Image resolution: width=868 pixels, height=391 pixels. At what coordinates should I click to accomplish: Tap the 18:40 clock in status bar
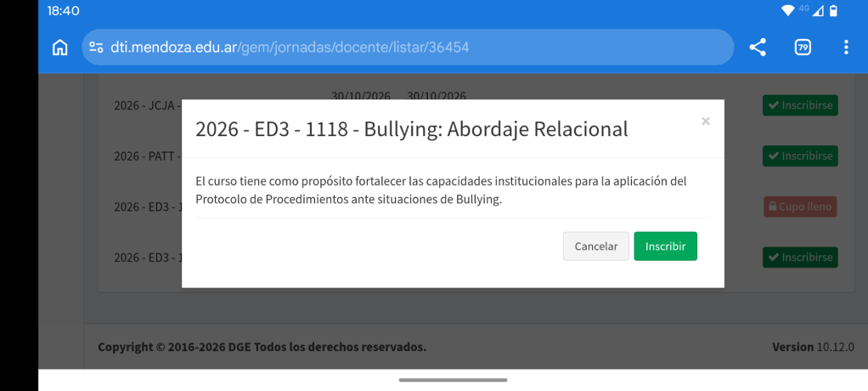[64, 11]
